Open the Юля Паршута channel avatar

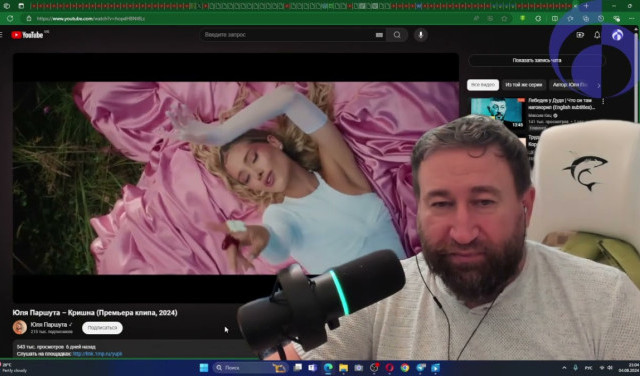coord(20,327)
